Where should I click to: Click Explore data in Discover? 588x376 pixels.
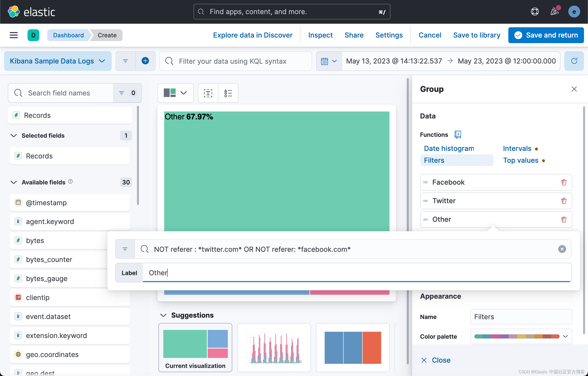(x=253, y=35)
